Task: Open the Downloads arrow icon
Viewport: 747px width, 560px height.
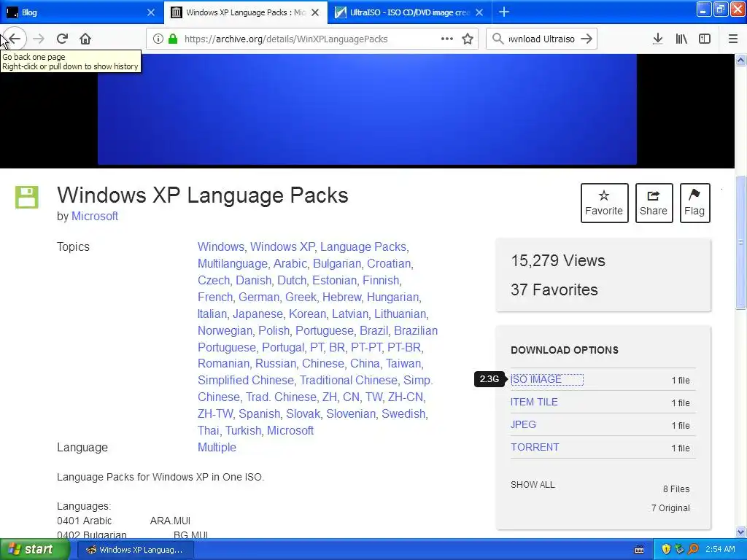Action: point(657,39)
